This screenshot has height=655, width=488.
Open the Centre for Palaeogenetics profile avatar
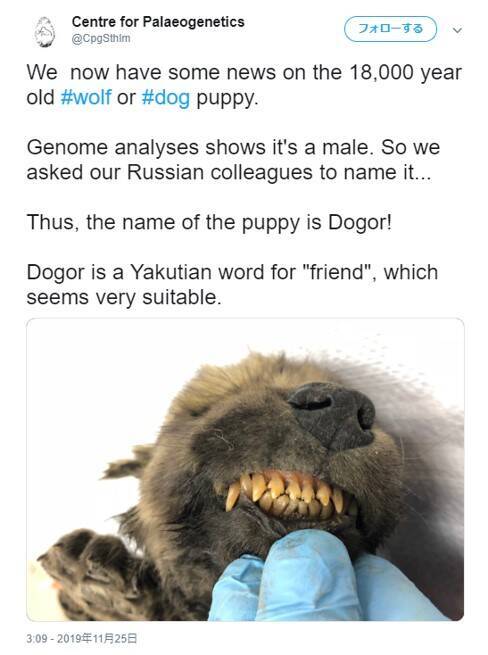(x=45, y=32)
